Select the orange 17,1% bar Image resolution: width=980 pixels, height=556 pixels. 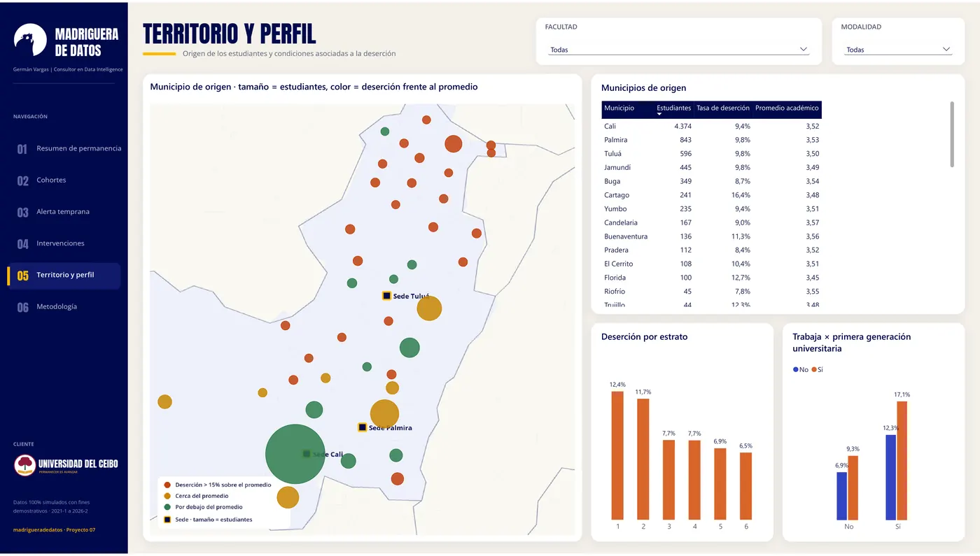(902, 460)
